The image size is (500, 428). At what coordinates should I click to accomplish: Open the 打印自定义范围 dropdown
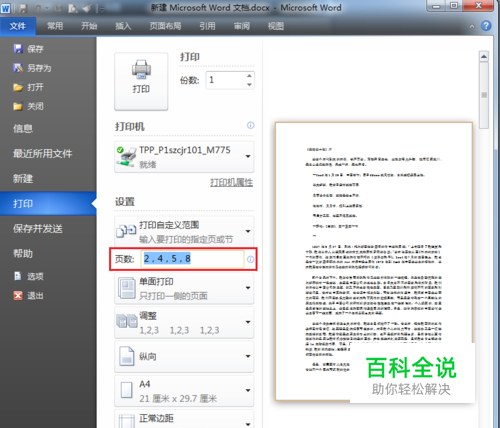pos(184,231)
